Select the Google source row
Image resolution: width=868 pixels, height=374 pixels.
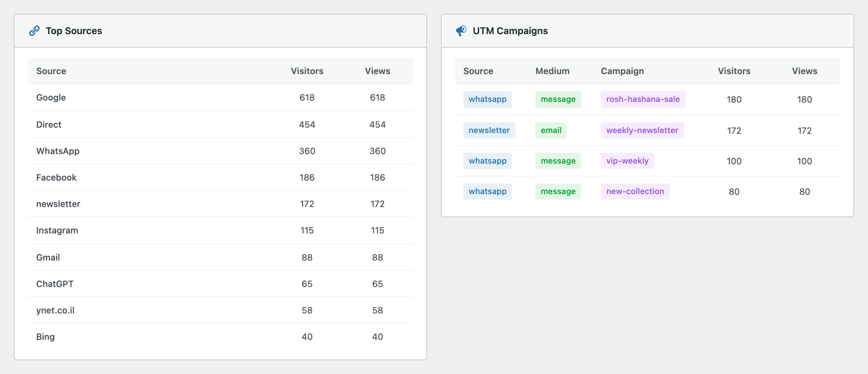(220, 98)
